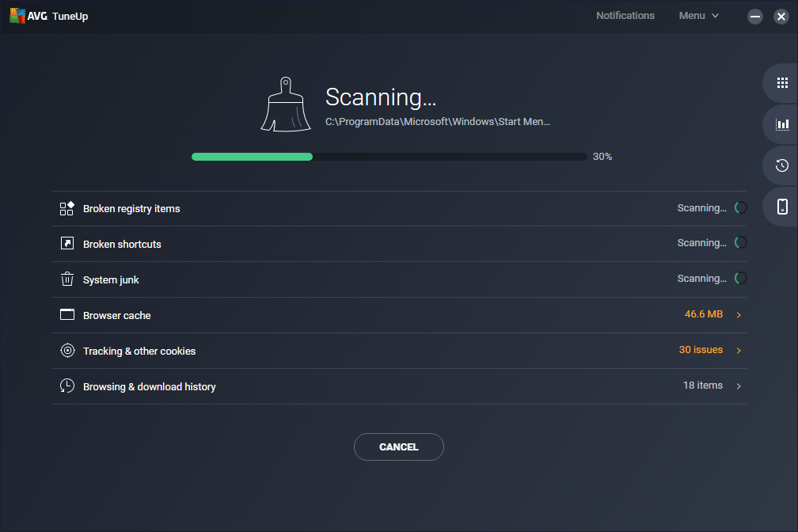Click the Broken registry items scanning spinner
The height and width of the screenshot is (532, 798).
tap(739, 207)
